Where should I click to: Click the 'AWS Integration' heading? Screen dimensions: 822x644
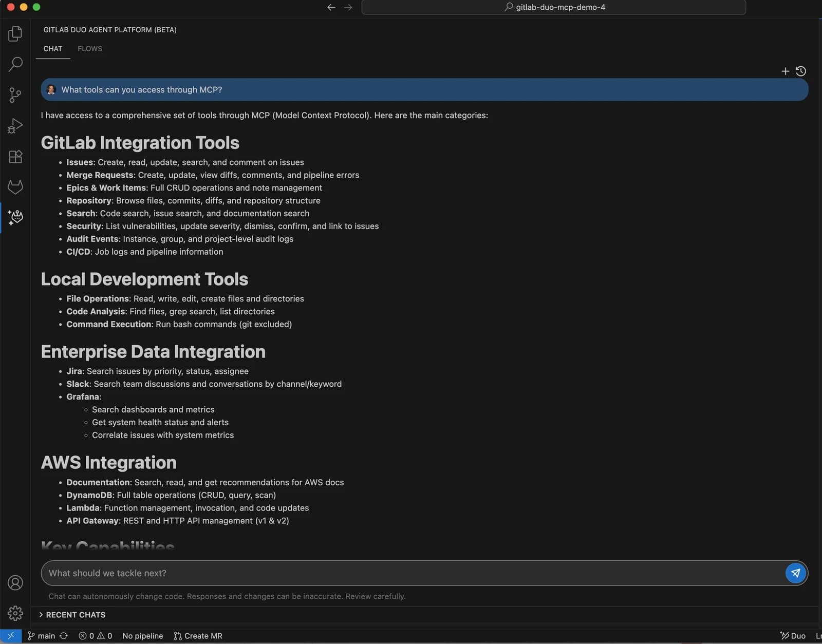pos(109,463)
